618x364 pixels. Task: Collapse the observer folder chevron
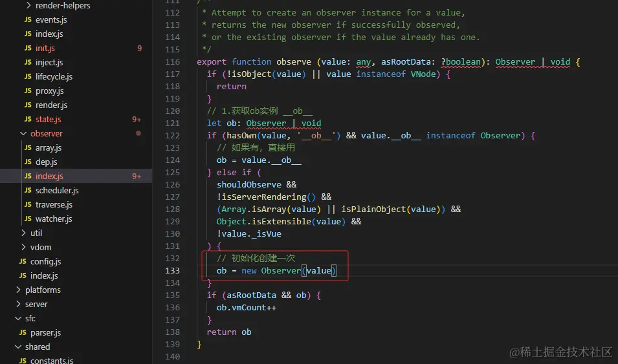coord(23,134)
